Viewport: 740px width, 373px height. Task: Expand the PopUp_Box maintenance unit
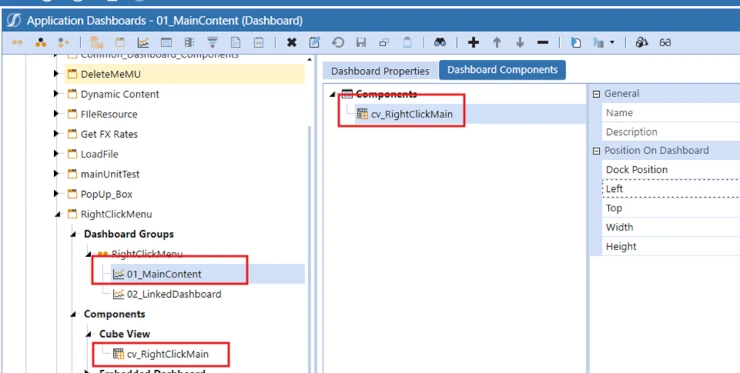tap(56, 194)
